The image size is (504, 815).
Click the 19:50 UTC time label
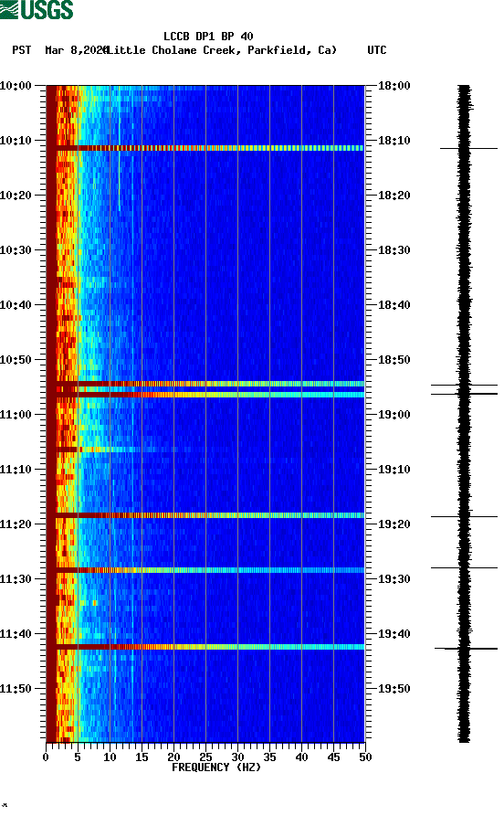coord(394,689)
